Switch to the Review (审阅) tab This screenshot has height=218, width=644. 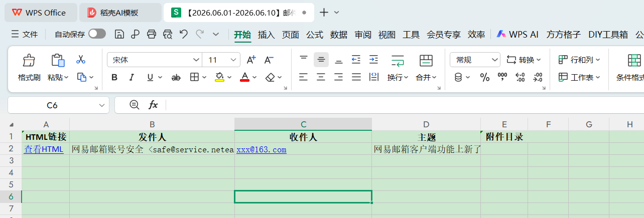(x=363, y=35)
